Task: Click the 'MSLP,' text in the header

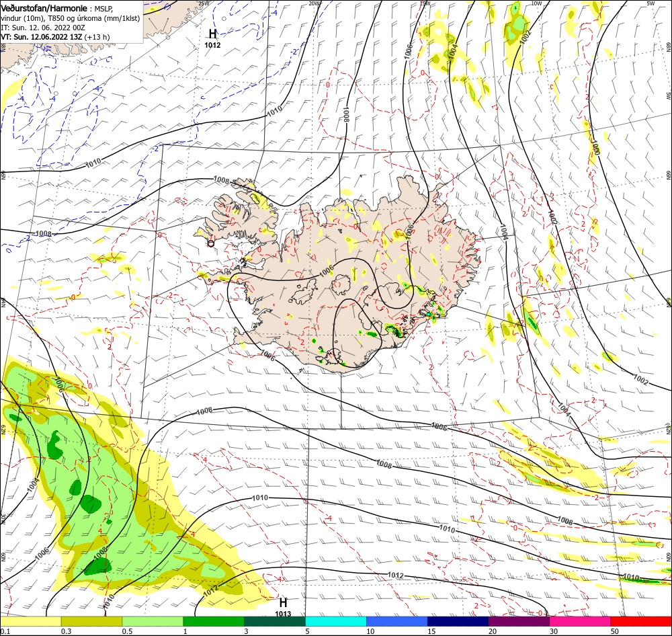Action: (x=104, y=8)
